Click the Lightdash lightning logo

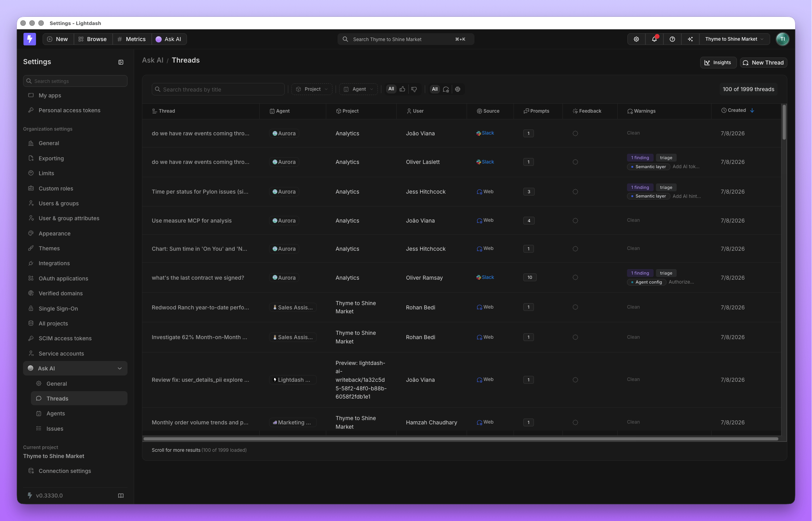point(30,39)
